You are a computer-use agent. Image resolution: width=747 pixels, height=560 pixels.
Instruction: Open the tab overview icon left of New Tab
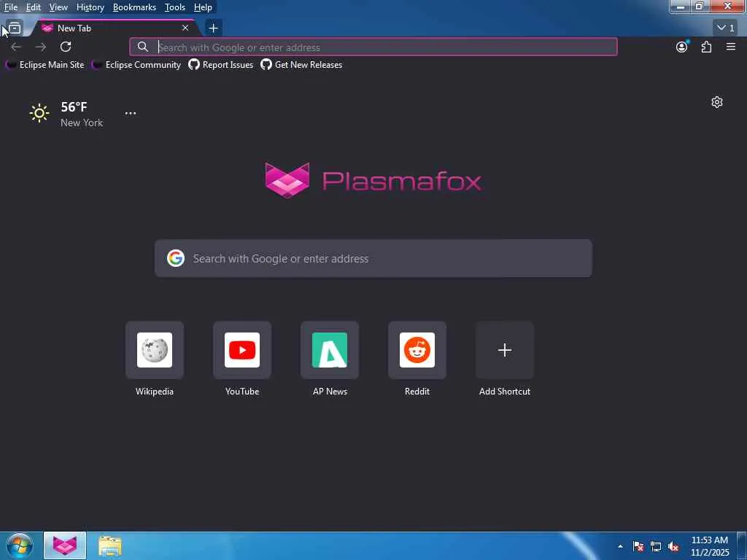coord(15,28)
